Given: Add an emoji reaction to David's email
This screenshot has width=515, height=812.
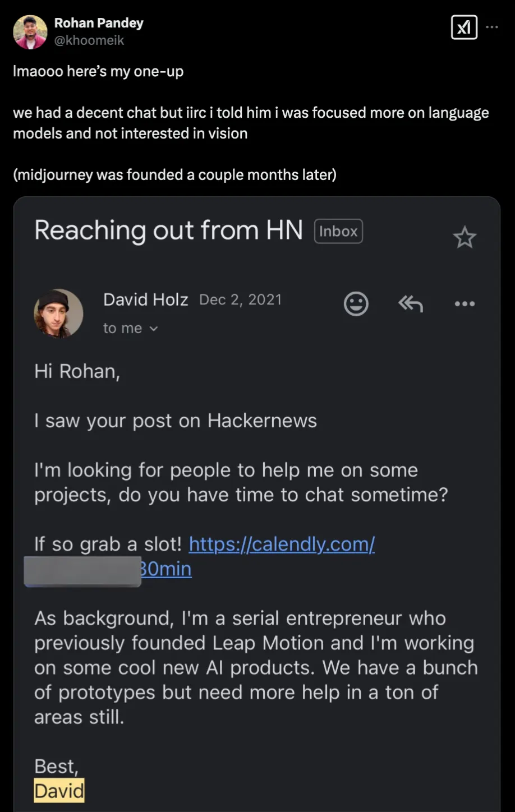Looking at the screenshot, I should tap(356, 304).
